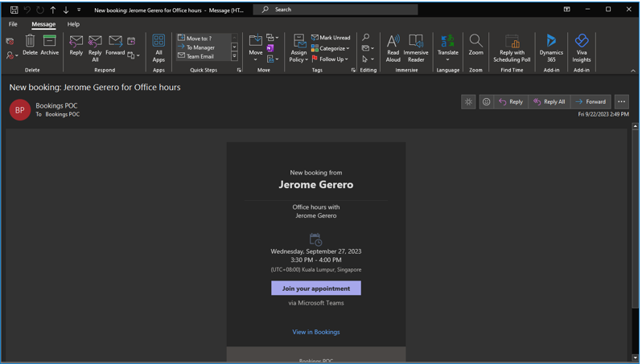This screenshot has width=642, height=364.
Task: Mark the message as Unread
Action: (x=331, y=38)
